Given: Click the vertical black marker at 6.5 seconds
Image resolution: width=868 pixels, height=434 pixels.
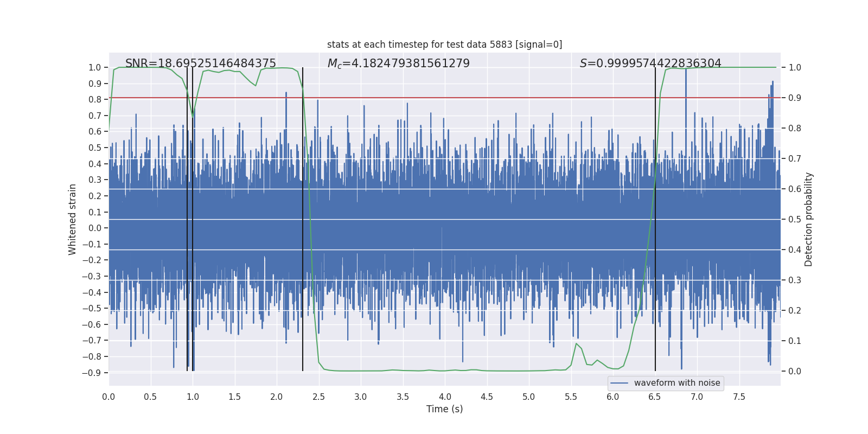Looking at the screenshot, I should (655, 219).
